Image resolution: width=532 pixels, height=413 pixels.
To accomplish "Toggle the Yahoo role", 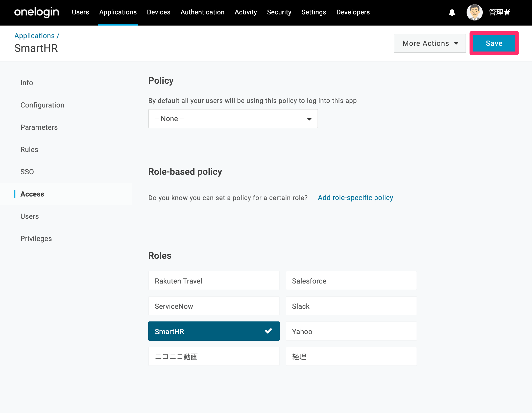I will [x=351, y=331].
